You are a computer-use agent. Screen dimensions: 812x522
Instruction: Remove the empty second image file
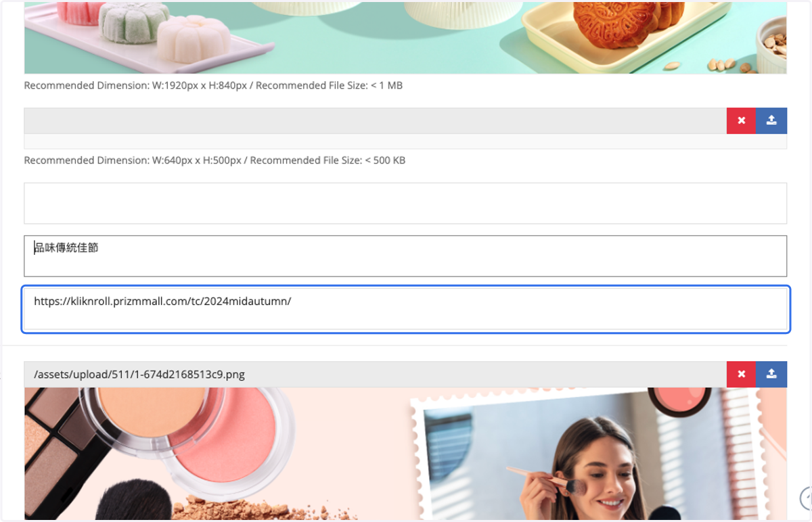(742, 121)
